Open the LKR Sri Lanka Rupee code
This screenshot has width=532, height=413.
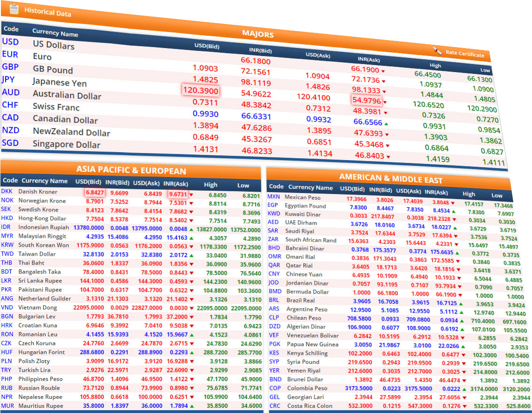tap(7, 281)
